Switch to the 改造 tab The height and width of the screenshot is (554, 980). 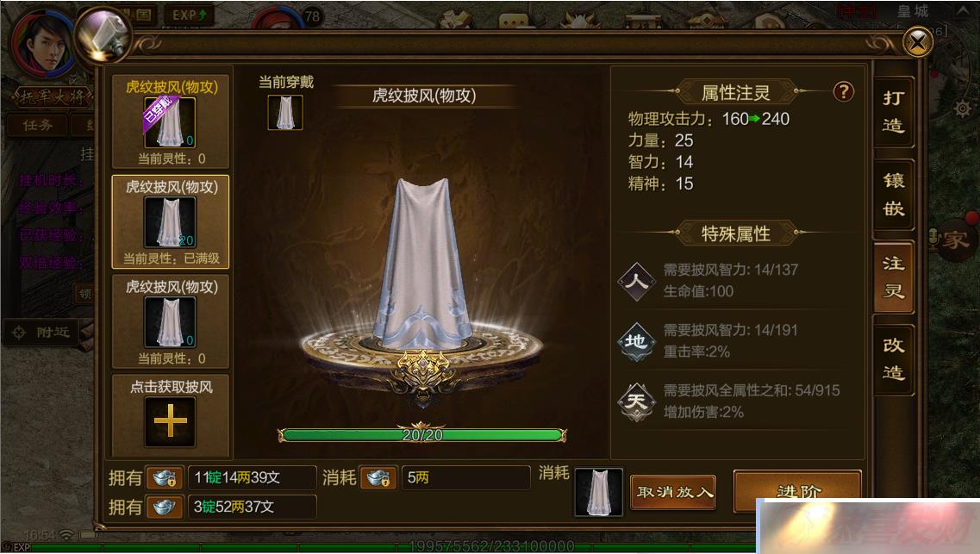pos(893,359)
